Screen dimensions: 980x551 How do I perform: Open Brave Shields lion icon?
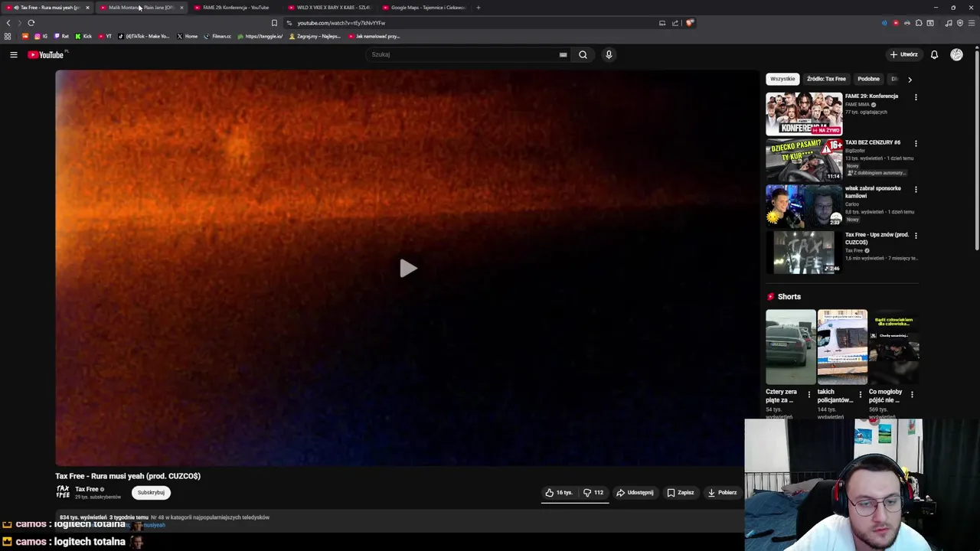click(689, 23)
